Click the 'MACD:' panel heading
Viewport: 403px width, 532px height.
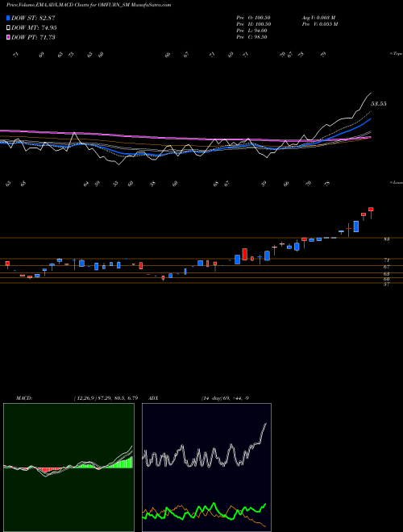tap(24, 398)
